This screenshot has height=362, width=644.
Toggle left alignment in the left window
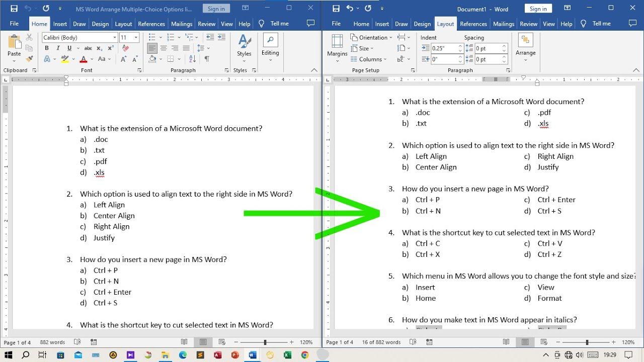(152, 48)
